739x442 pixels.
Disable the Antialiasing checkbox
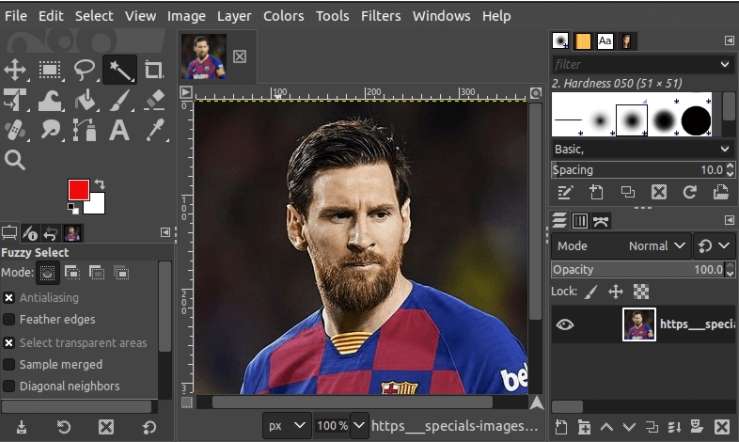click(9, 298)
